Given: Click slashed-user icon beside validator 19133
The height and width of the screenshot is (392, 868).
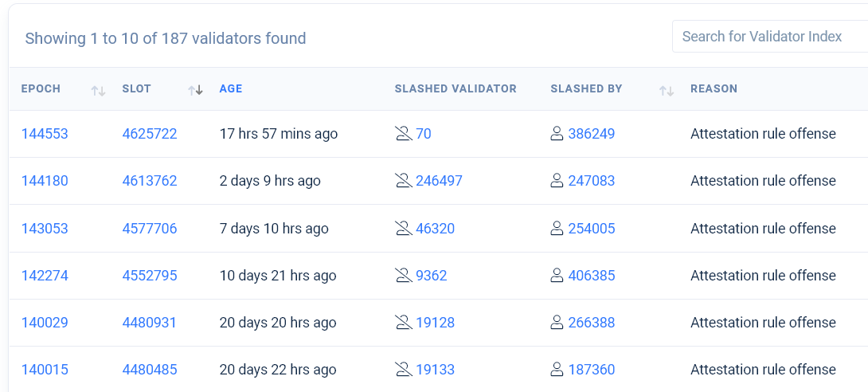Looking at the screenshot, I should pos(404,370).
